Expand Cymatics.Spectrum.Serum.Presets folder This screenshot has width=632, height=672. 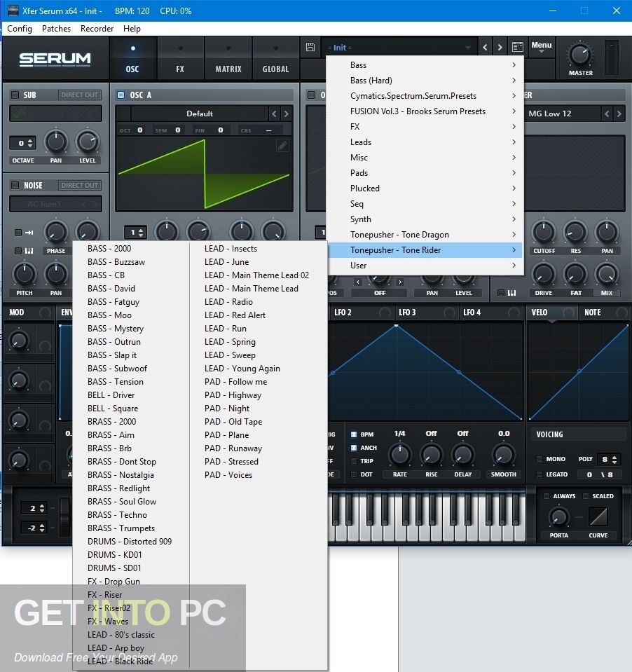click(x=425, y=95)
